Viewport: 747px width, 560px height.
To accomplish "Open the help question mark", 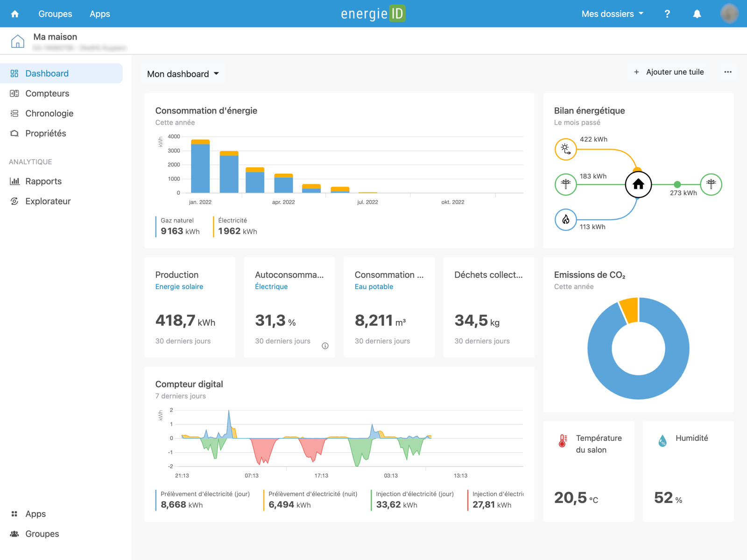I will (x=667, y=14).
